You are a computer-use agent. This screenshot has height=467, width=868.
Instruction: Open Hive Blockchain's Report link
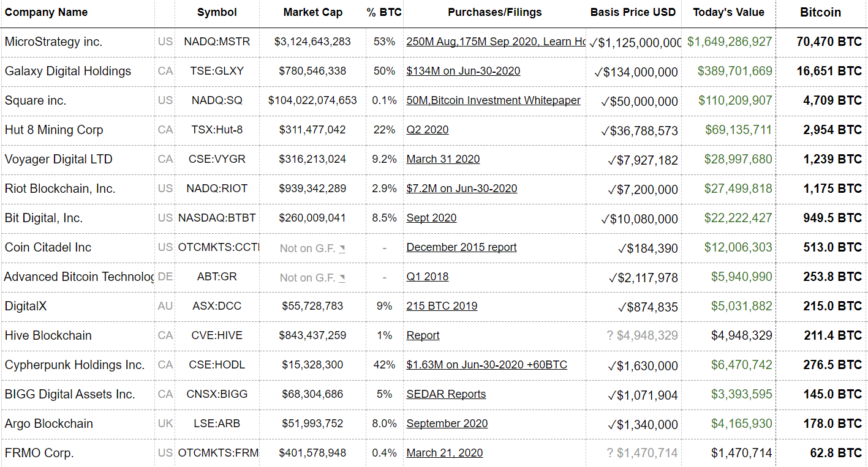click(423, 335)
